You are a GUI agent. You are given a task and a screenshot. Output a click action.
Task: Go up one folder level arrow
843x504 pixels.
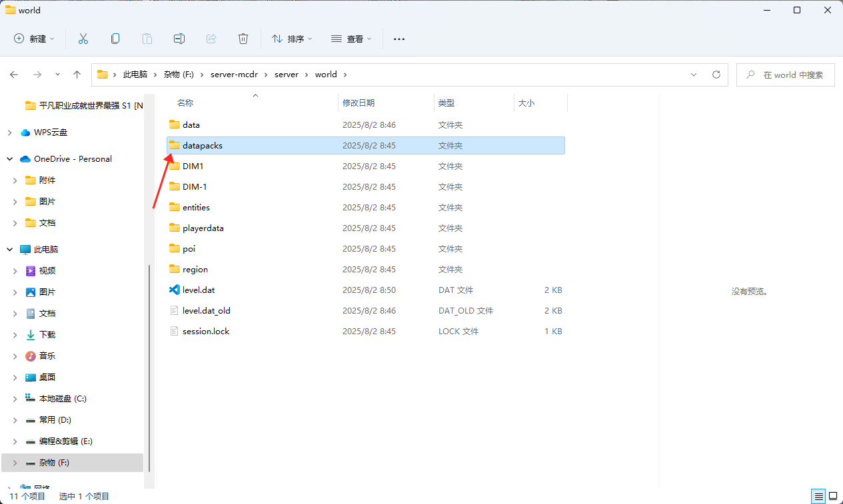[77, 75]
